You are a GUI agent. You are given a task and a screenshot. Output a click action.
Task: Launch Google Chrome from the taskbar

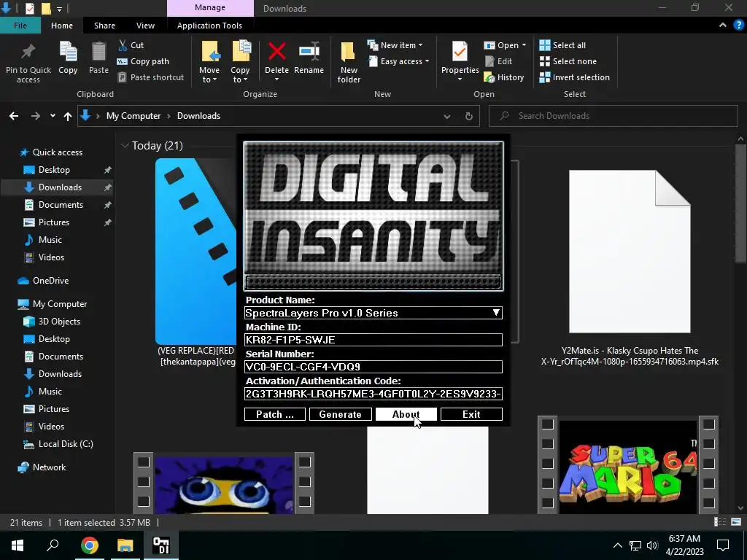click(x=90, y=545)
